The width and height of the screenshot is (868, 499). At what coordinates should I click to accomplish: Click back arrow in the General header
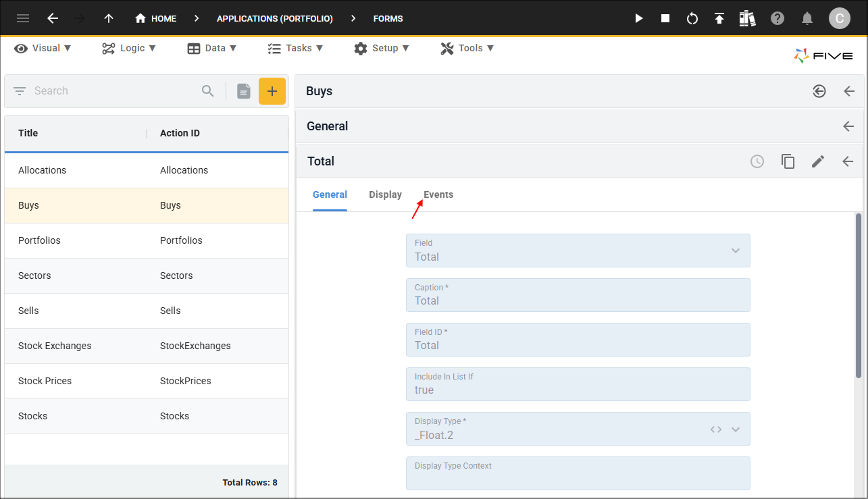848,126
